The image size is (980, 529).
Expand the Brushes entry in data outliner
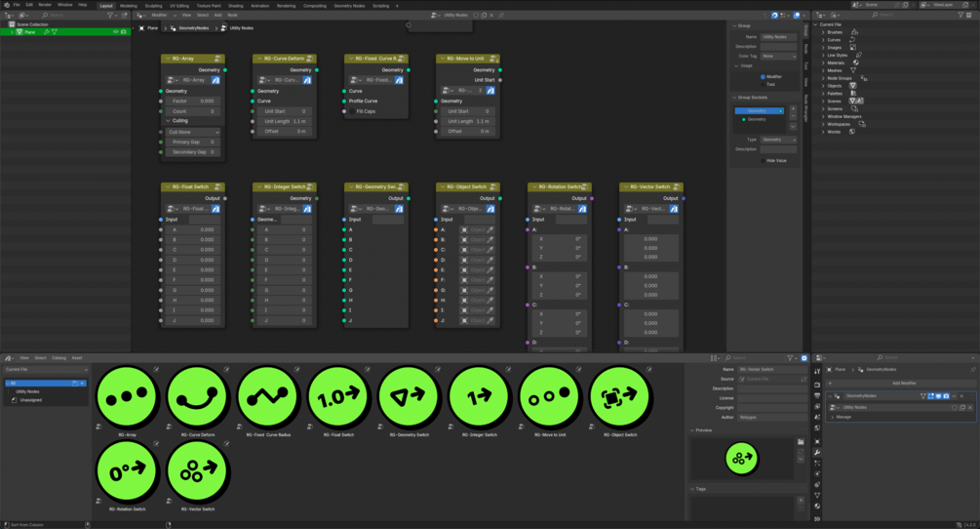[822, 32]
